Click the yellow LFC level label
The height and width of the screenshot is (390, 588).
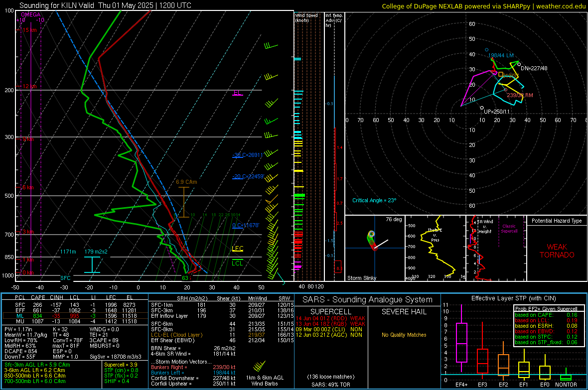click(x=237, y=248)
